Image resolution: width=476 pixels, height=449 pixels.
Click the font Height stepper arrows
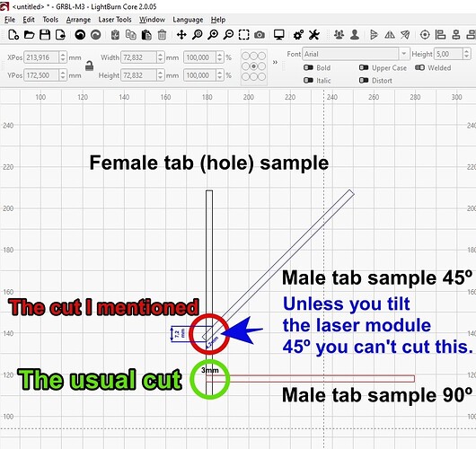pyautogui.click(x=467, y=54)
